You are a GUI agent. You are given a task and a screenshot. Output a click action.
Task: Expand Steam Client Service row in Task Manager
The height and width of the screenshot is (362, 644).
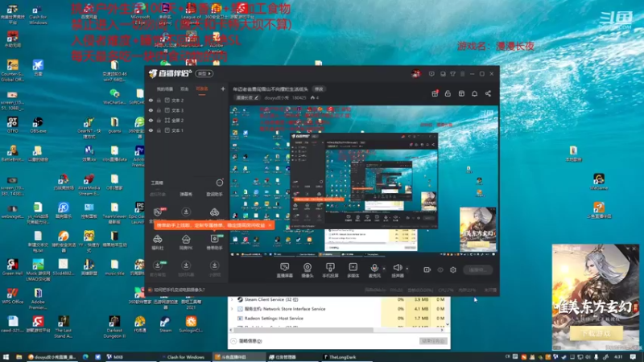(233, 299)
